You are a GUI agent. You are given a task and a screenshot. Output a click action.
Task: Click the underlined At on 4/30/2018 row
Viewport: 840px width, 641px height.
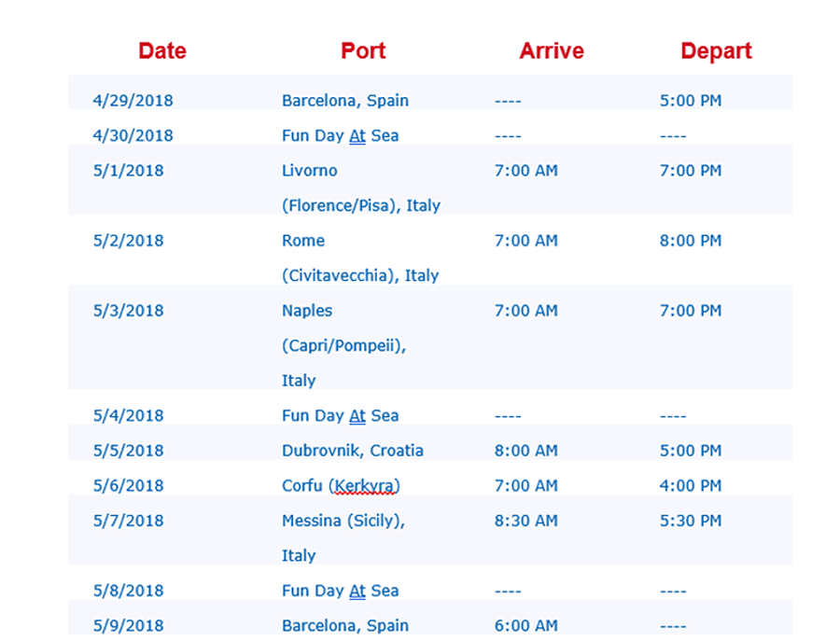coord(357,135)
